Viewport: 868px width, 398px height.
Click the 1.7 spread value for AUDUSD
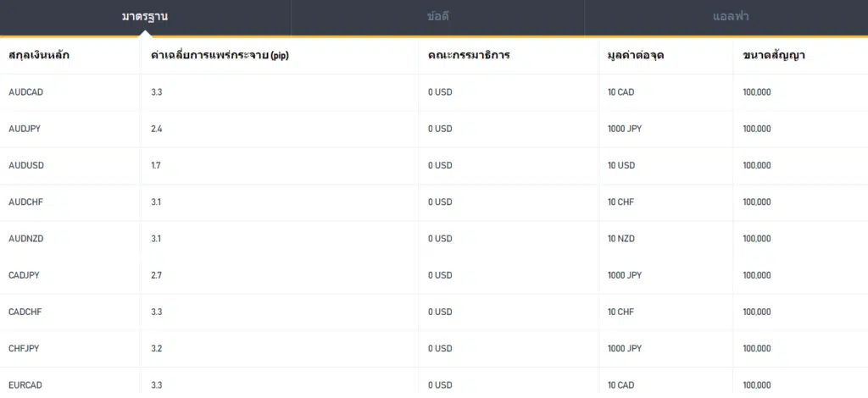(156, 165)
